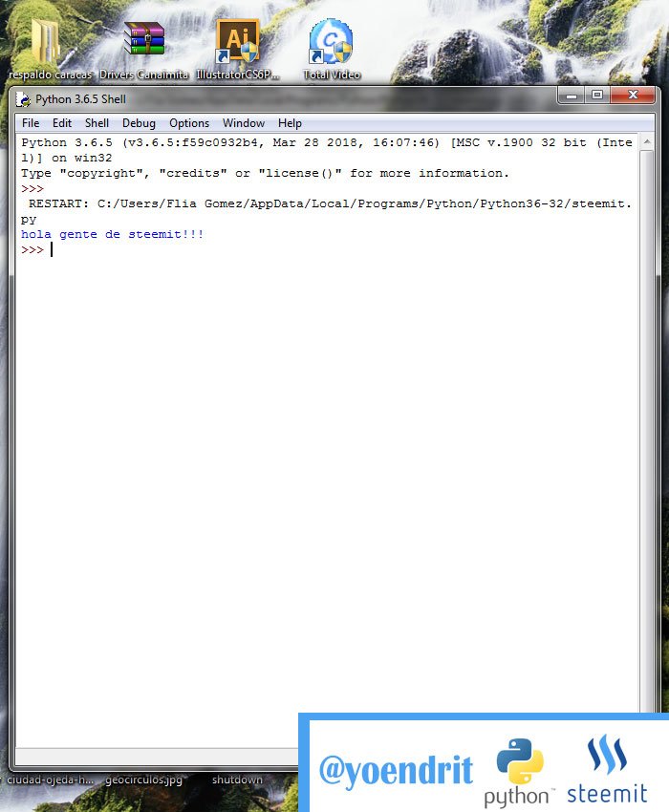Click the Python 3.6.5 version banner line
The width and height of the screenshot is (669, 812).
click(x=327, y=150)
